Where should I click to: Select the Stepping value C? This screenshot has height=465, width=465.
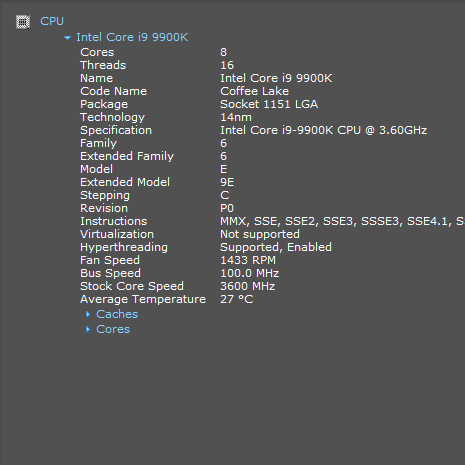click(225, 195)
